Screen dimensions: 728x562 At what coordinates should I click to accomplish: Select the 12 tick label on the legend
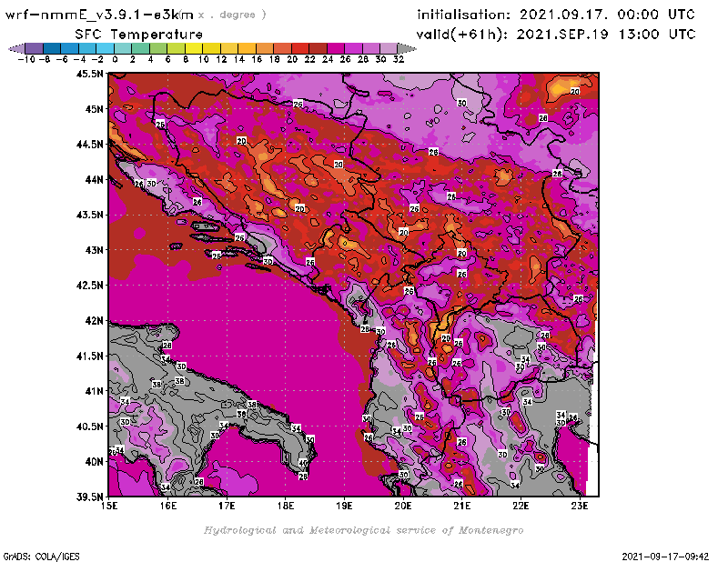tap(221, 60)
